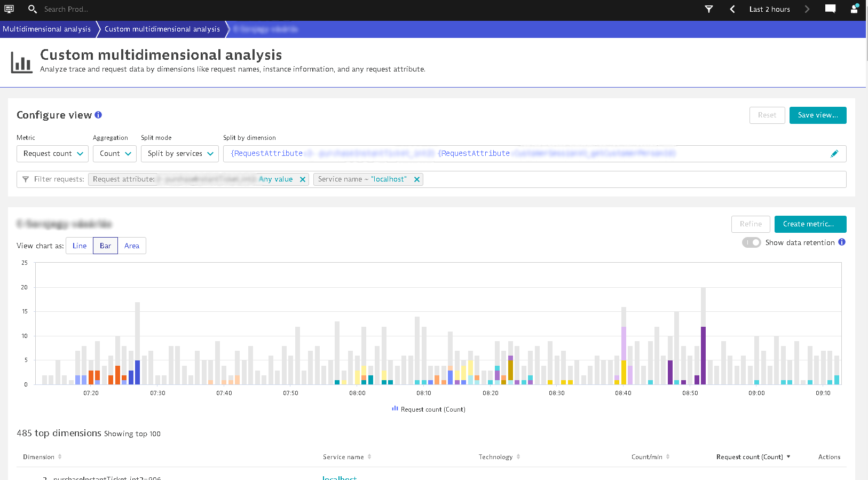868x480 pixels.
Task: Click the Save view button
Action: point(817,115)
